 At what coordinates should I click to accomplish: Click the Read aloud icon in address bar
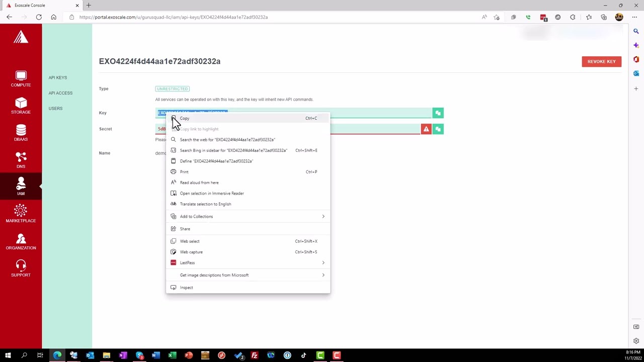point(484,17)
